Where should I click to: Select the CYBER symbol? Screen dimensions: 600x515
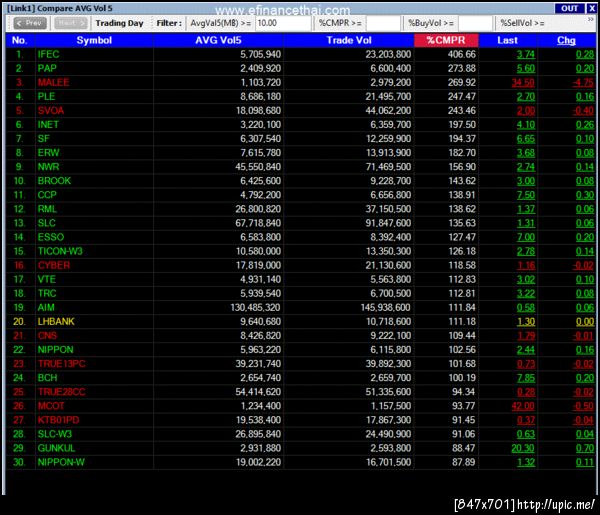(x=54, y=265)
